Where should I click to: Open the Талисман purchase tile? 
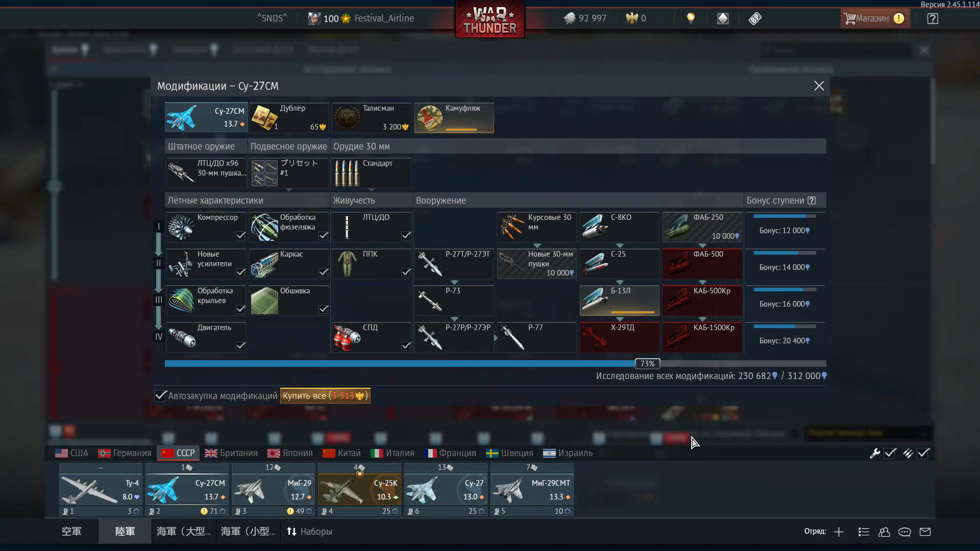pyautogui.click(x=372, y=117)
